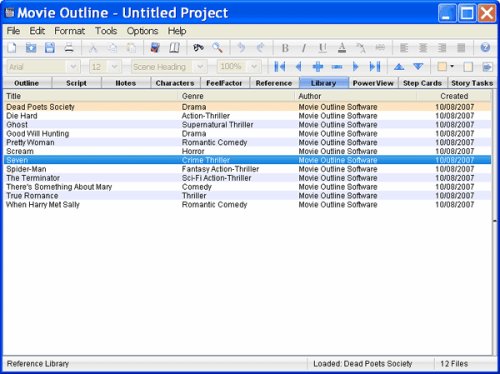The image size is (500, 374).
Task: Open a project file icon
Action: pyautogui.click(x=31, y=48)
